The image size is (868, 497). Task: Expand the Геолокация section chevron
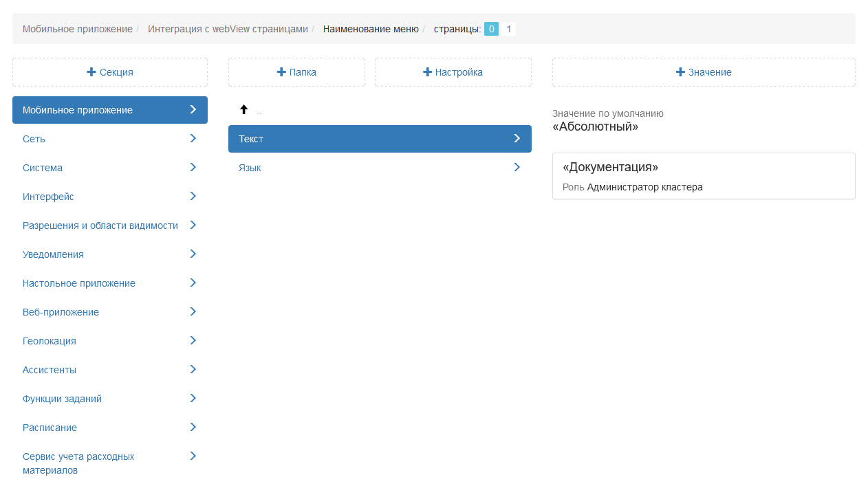click(193, 341)
